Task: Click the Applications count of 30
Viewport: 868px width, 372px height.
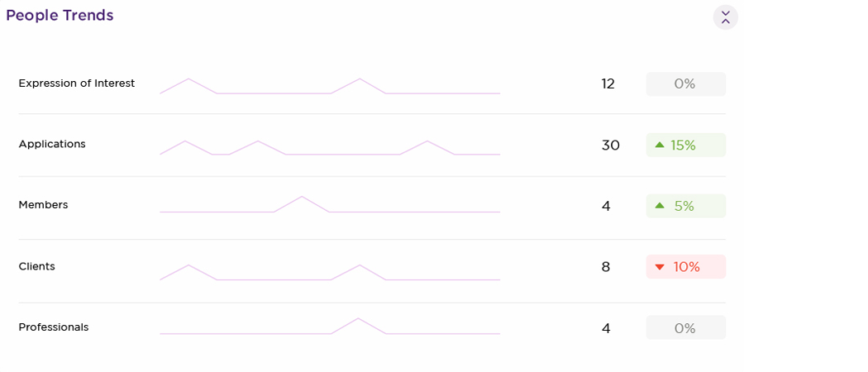Action: tap(611, 145)
